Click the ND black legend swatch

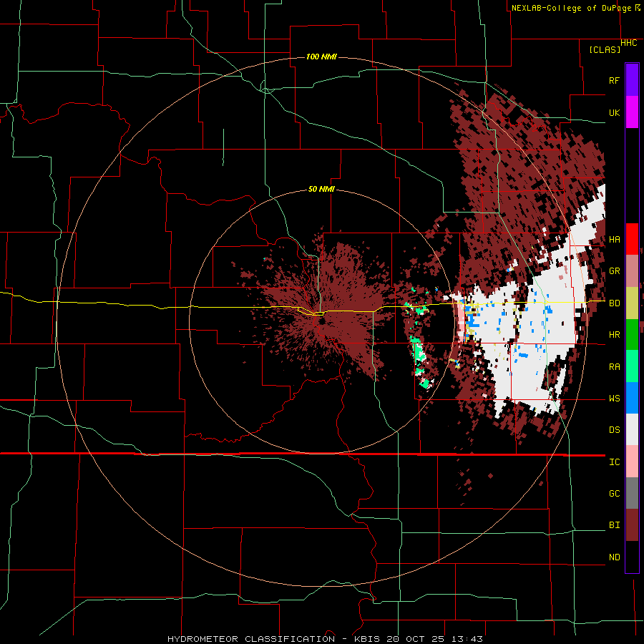(632, 557)
